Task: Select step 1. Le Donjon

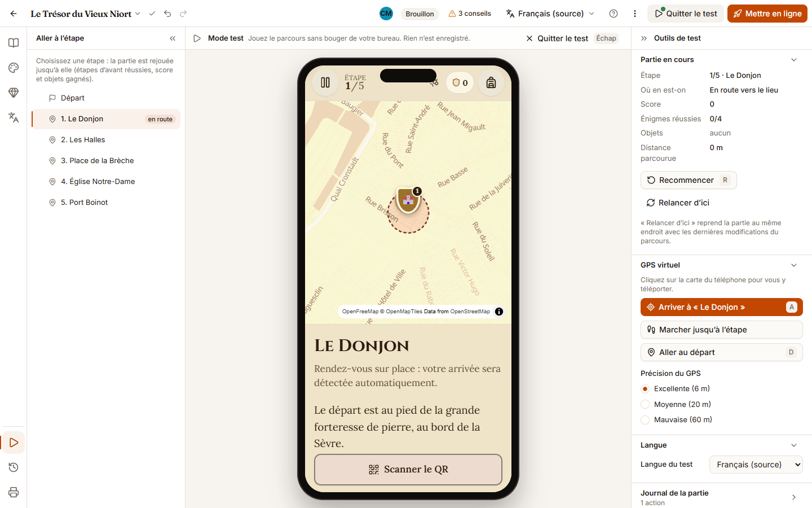Action: click(106, 119)
